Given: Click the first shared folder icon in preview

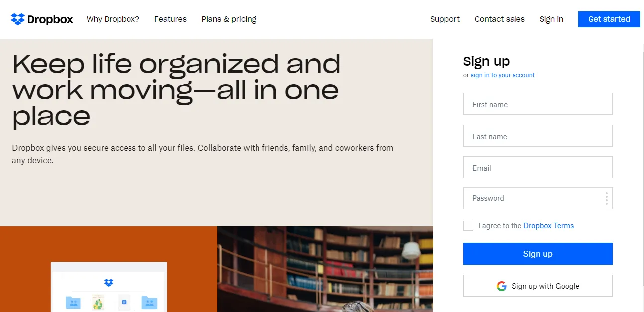Looking at the screenshot, I should click(73, 302).
